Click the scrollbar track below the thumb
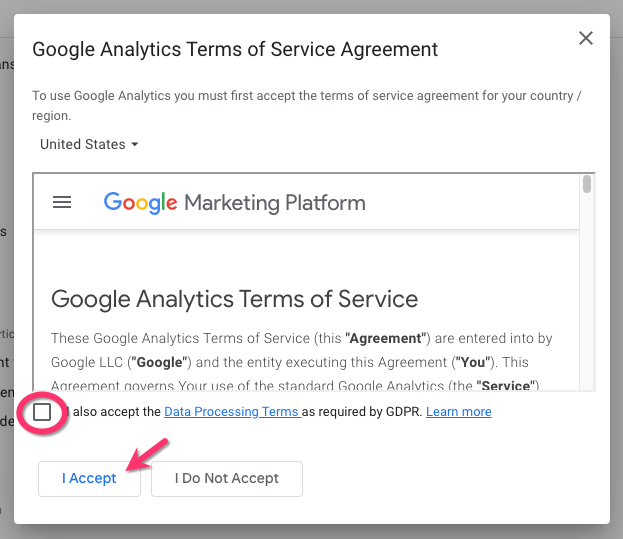Image resolution: width=623 pixels, height=539 pixels. click(x=587, y=300)
